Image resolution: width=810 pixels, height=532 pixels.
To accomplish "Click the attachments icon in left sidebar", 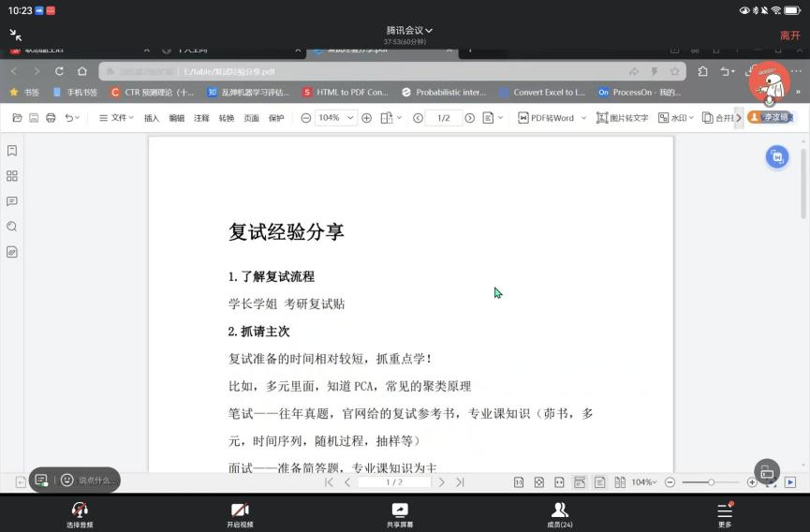I will 12,252.
